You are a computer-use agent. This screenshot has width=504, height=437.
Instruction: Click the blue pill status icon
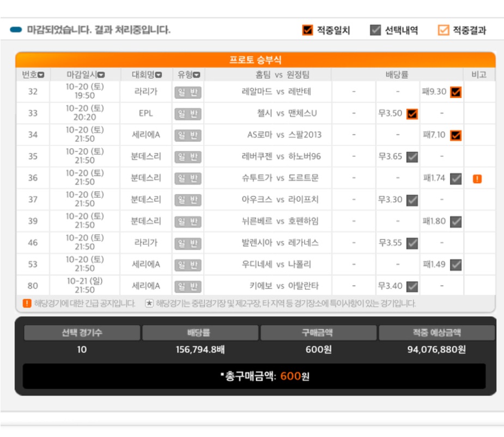[x=16, y=29]
